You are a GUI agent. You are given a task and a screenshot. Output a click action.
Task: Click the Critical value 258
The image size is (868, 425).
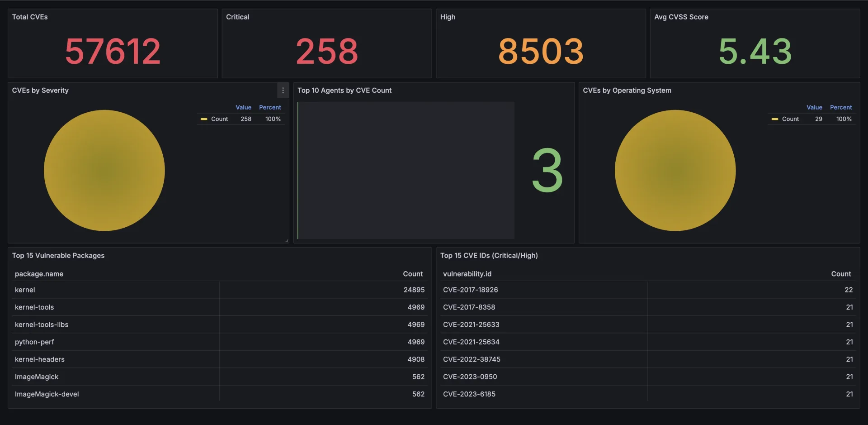tap(327, 51)
